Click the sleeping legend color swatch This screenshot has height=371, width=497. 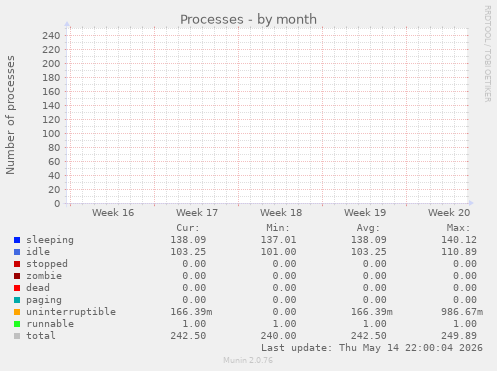click(x=17, y=240)
